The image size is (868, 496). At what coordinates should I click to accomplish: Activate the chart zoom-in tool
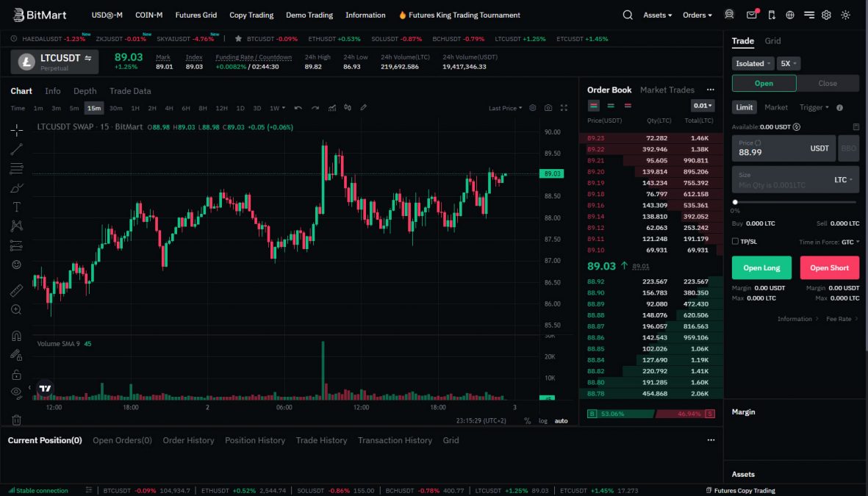[17, 309]
